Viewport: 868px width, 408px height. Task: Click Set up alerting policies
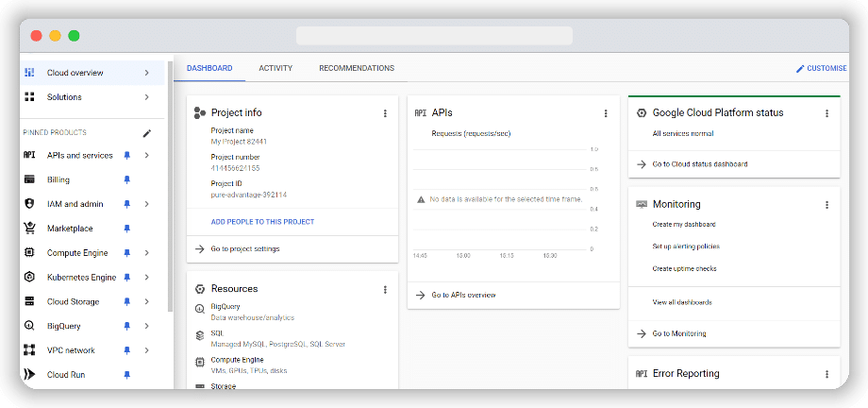[687, 246]
